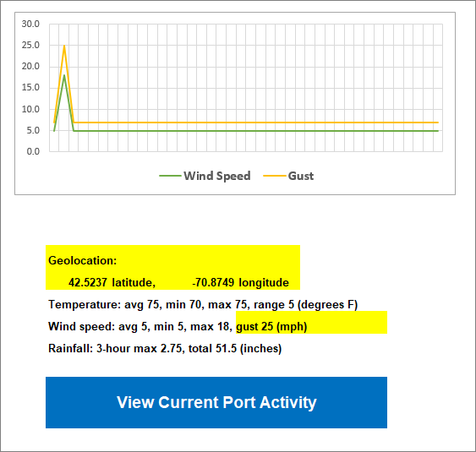The width and height of the screenshot is (476, 452).
Task: Click the 0.0 y-axis label
Action: [33, 151]
